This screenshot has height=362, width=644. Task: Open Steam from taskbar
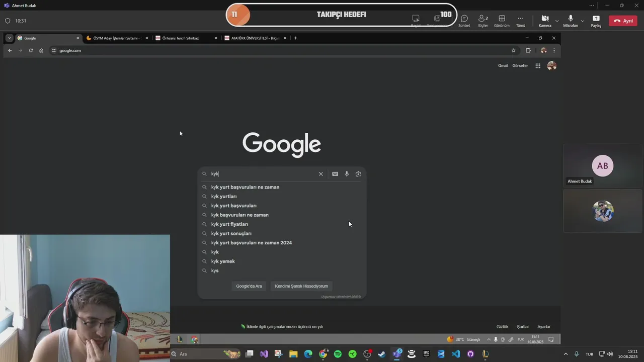tap(382, 354)
